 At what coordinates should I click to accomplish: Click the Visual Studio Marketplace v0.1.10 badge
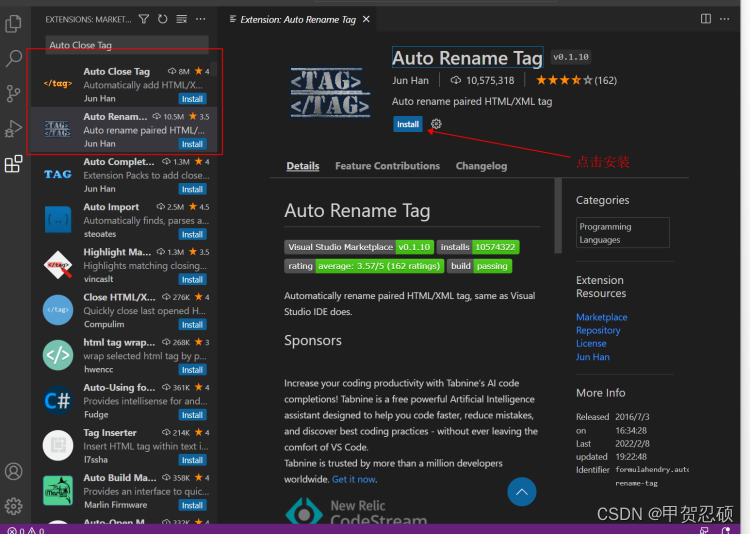pos(359,247)
